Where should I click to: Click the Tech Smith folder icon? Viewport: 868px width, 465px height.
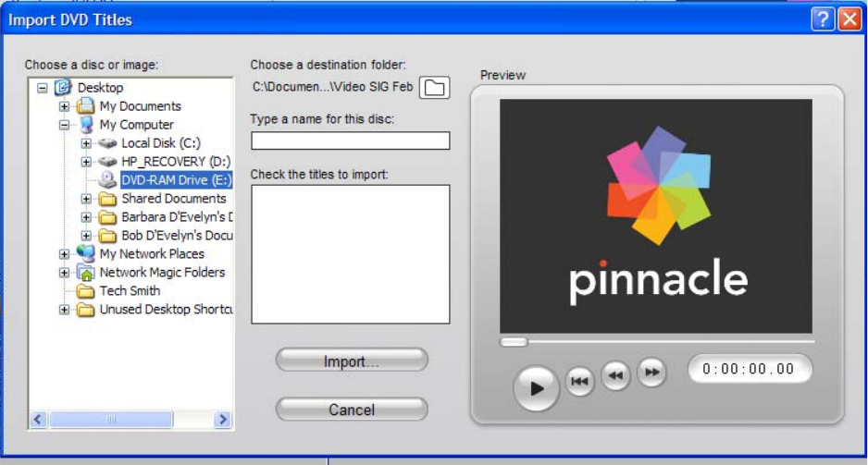[x=86, y=291]
